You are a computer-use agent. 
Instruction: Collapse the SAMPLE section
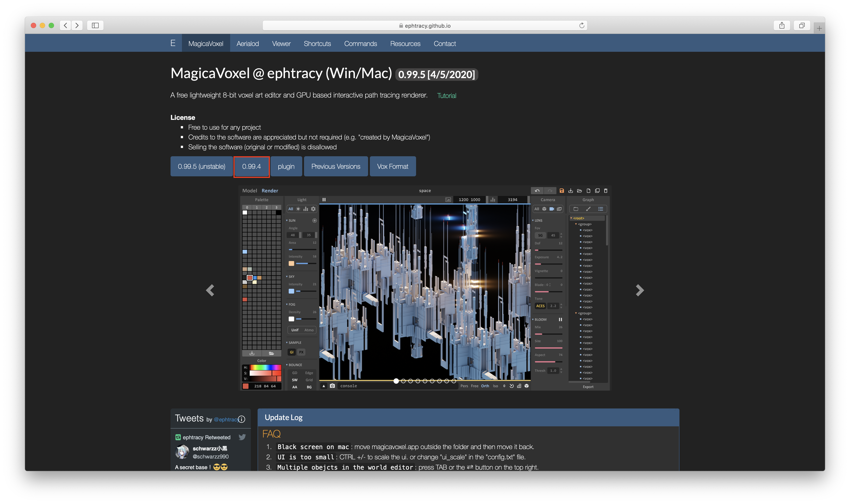287,342
